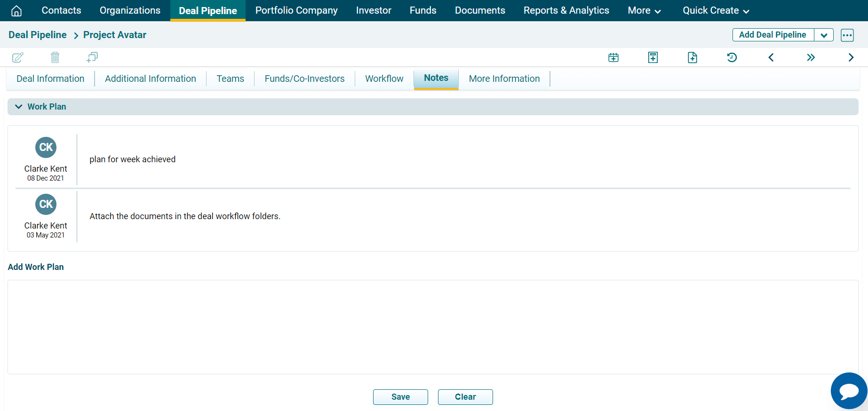Screen dimensions: 868x411
Task: Click the home icon in the navigation bar
Action: [x=16, y=11]
